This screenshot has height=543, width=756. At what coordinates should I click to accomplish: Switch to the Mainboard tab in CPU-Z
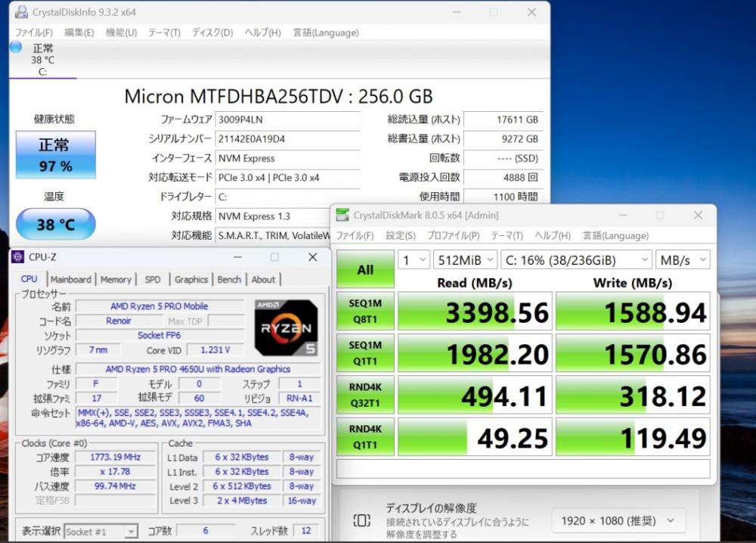pos(71,280)
